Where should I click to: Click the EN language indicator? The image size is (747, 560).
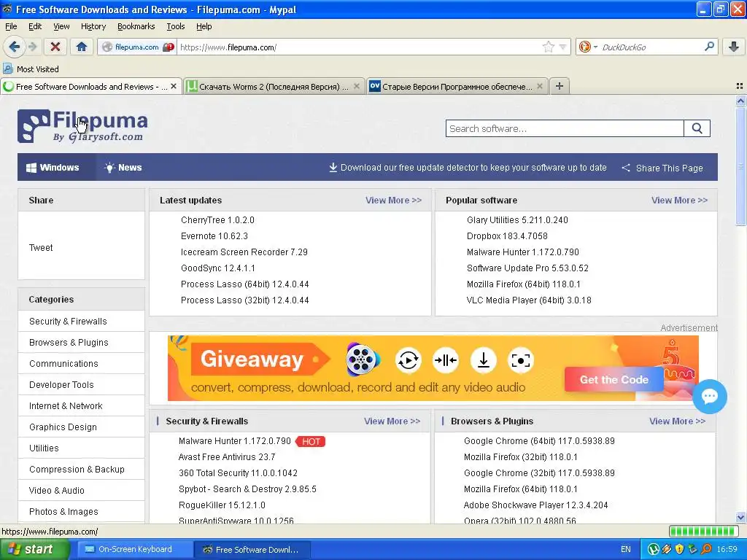pos(625,550)
